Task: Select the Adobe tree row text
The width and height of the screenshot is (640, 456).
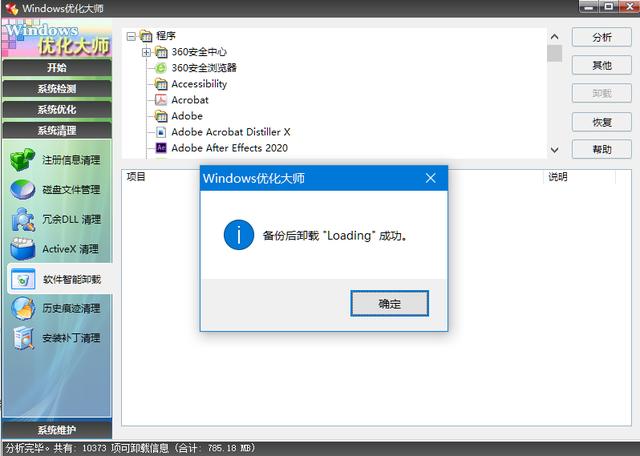Action: tap(187, 116)
